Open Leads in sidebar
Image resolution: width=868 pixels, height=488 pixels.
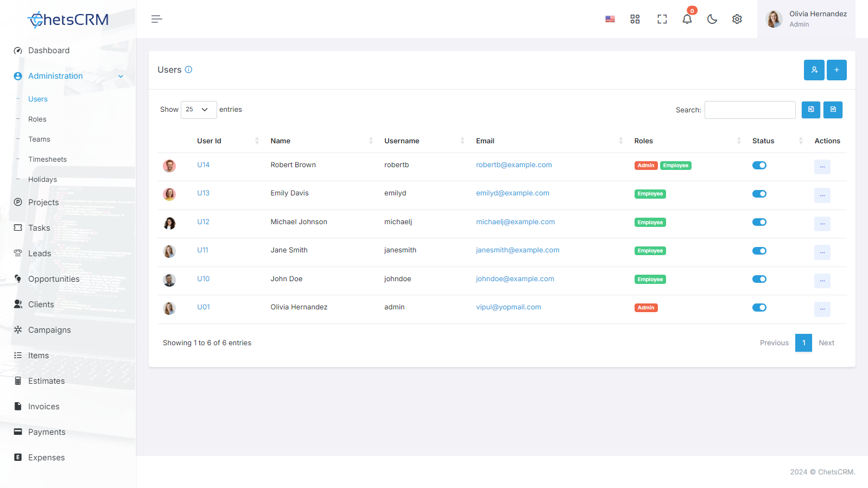40,253
